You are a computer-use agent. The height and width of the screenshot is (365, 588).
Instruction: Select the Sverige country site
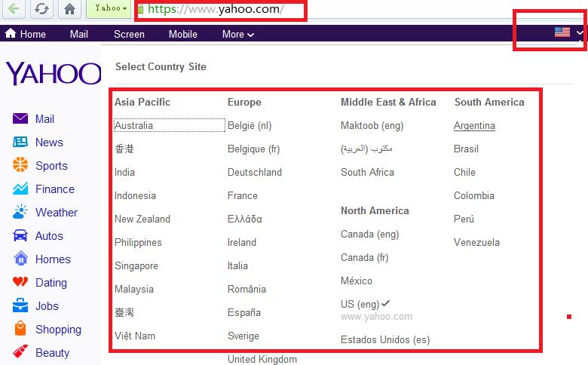pos(243,336)
